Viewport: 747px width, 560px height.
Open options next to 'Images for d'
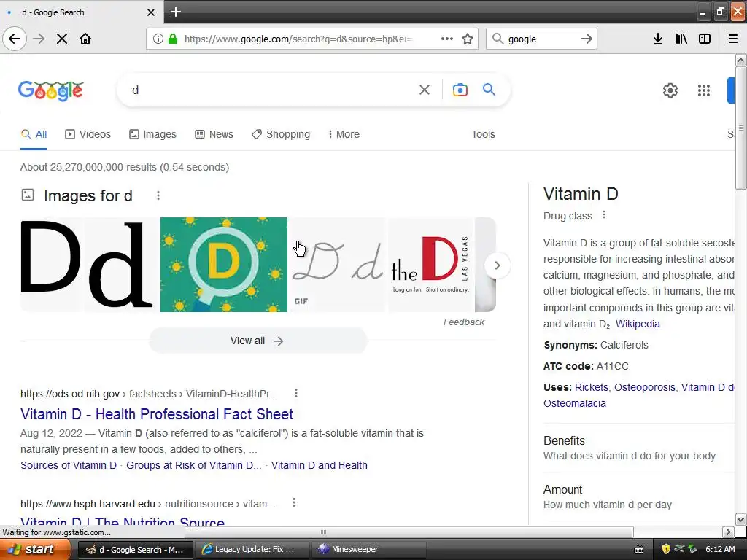pos(158,195)
